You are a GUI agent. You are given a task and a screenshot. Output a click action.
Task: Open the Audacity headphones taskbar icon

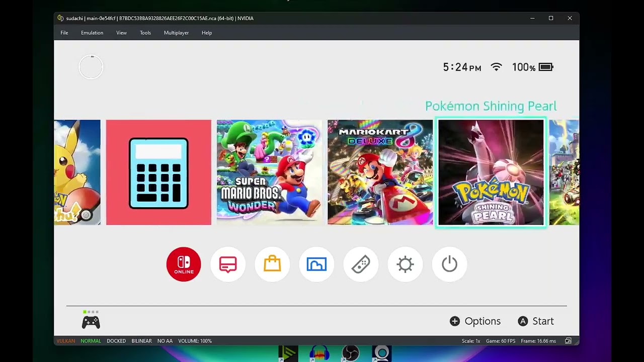[x=319, y=353]
